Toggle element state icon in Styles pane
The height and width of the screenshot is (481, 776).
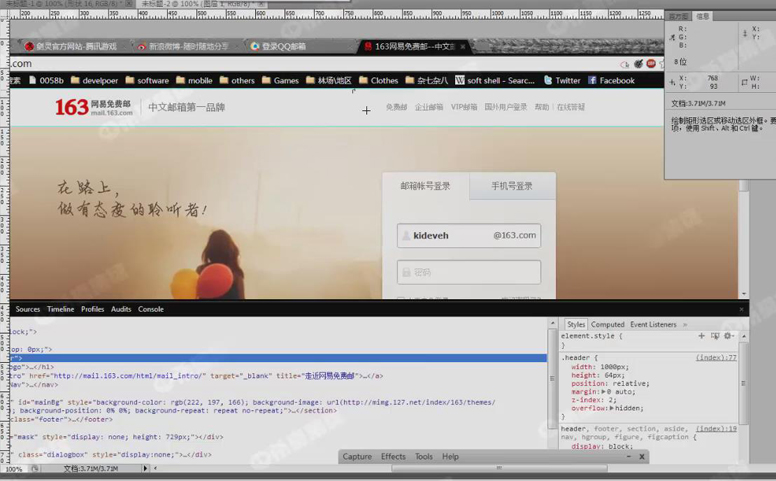[715, 336]
